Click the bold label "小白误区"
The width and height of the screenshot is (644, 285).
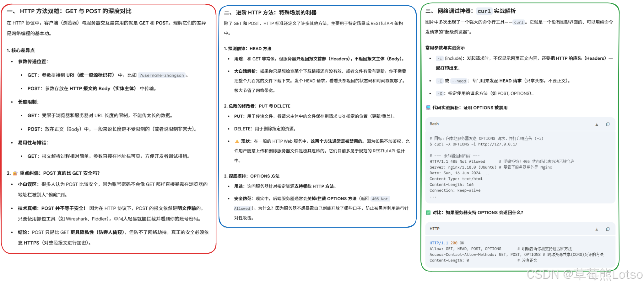[x=27, y=184]
